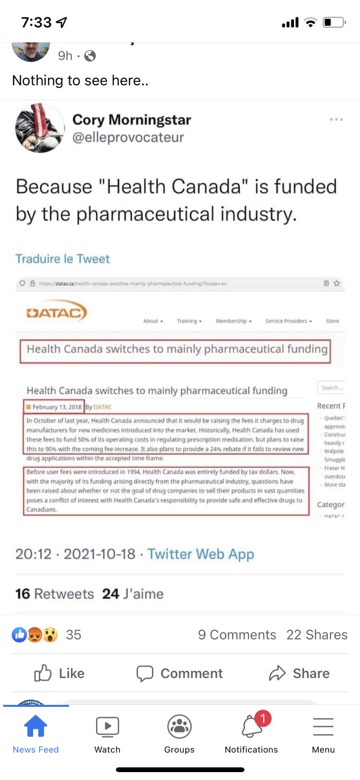360x780 pixels.
Task: View the 22 Shares list
Action: coord(317,635)
